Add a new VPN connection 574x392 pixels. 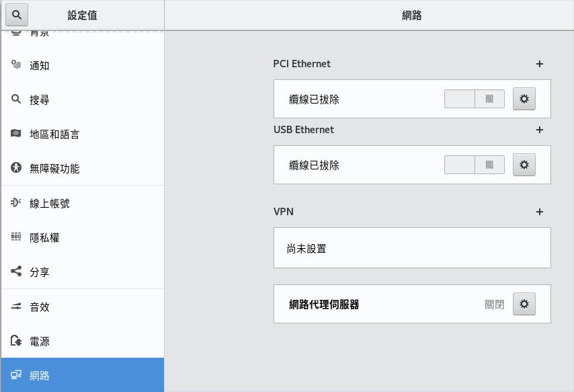[539, 212]
